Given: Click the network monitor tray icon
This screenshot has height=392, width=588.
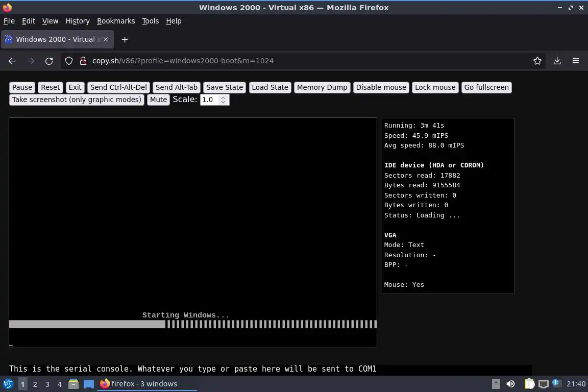Looking at the screenshot, I should [x=543, y=384].
